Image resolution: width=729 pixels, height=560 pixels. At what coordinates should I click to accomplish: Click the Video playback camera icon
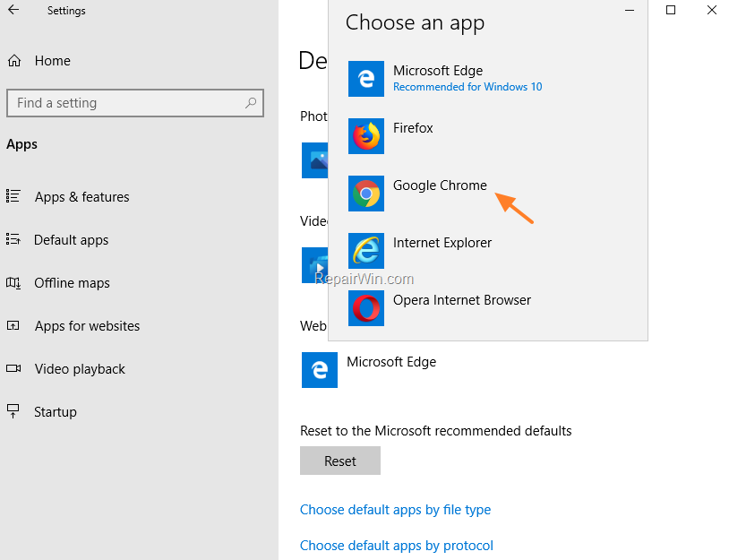click(13, 368)
